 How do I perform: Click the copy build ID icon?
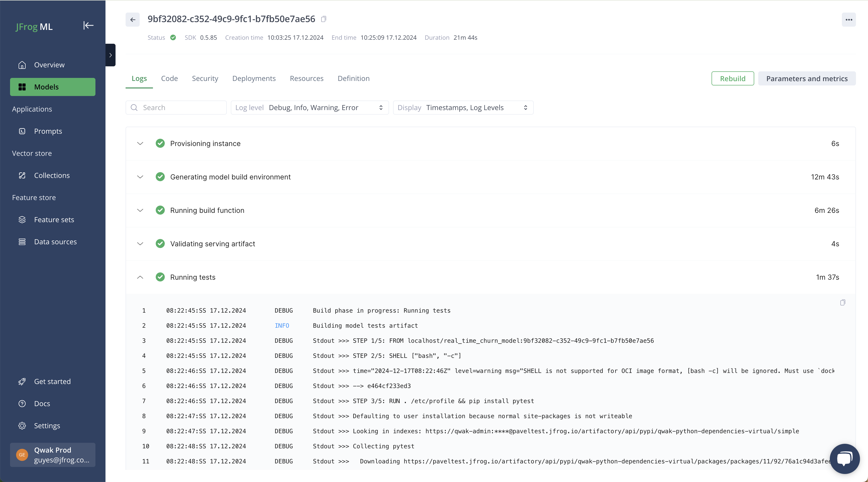(x=324, y=19)
